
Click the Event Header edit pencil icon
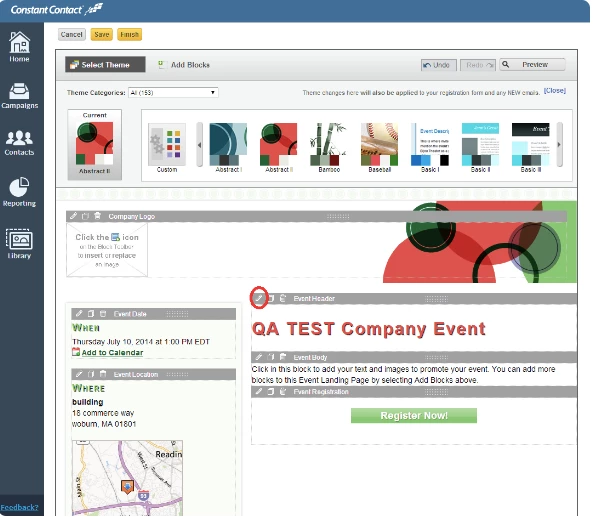click(259, 298)
